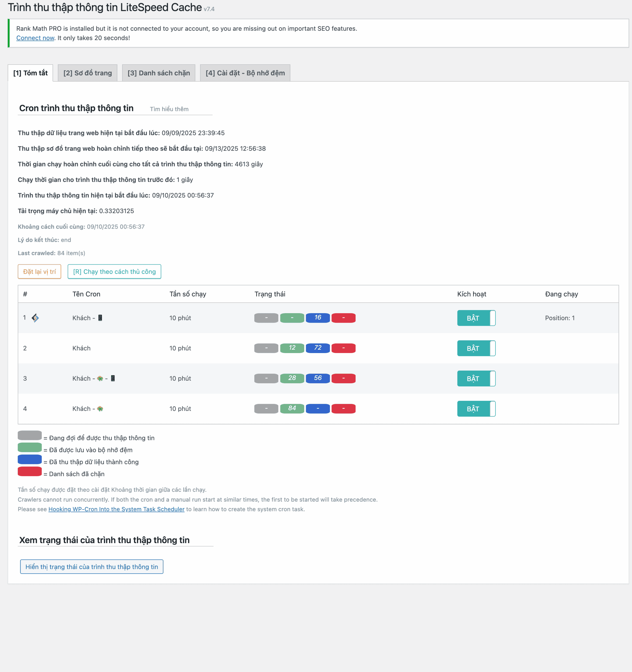This screenshot has height=672, width=632.
Task: Click the blue '72' status badge in row 2
Action: [318, 348]
